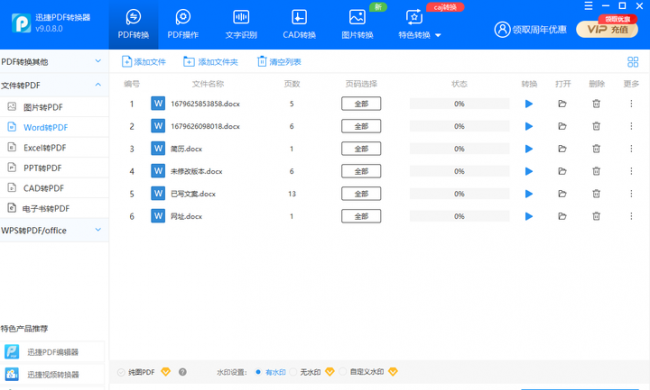Open the hamburger menu in title bar
Viewport: 650px width, 390px height.
(x=588, y=6)
